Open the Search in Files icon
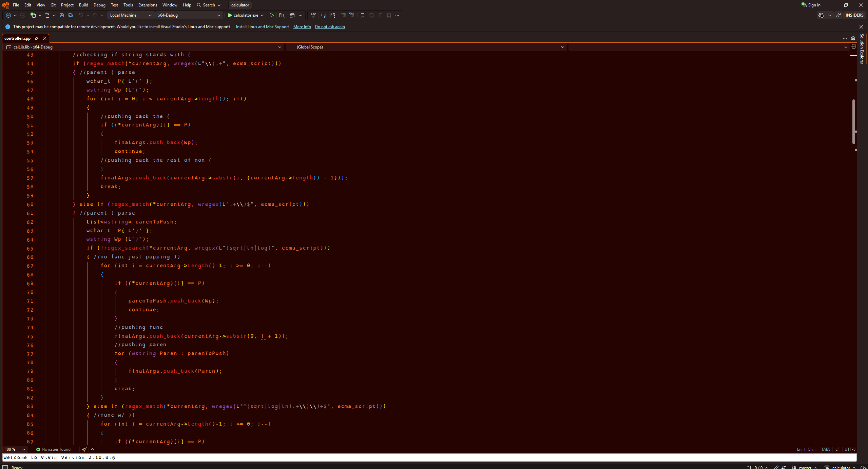Image resolution: width=868 pixels, height=469 pixels. pyautogui.click(x=282, y=15)
